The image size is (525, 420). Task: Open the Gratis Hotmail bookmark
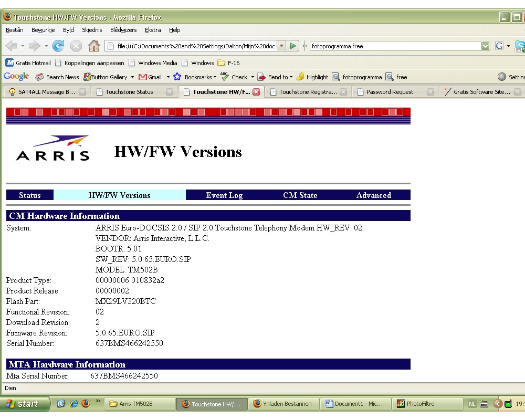tap(28, 62)
